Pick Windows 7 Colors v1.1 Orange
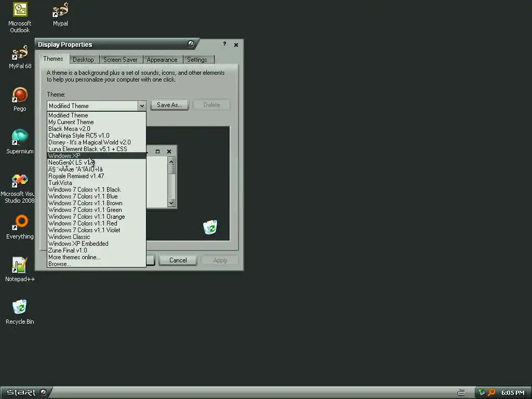The height and width of the screenshot is (399, 532). (96, 217)
